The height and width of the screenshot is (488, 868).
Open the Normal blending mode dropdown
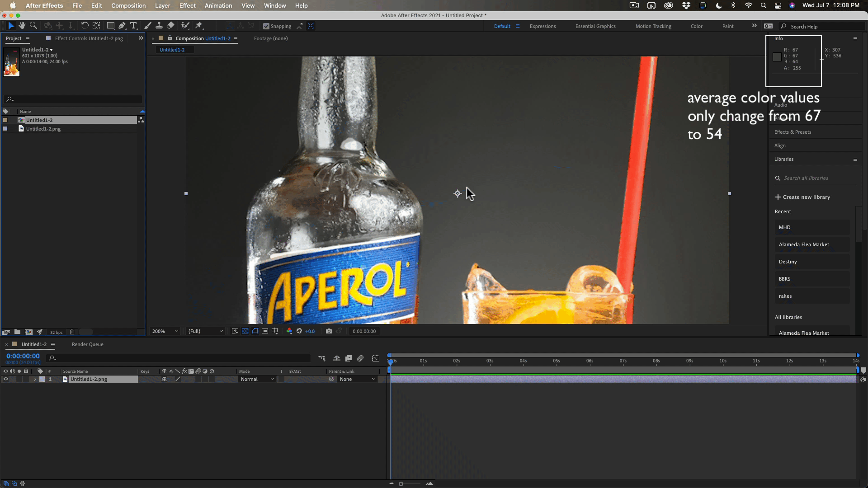point(257,379)
